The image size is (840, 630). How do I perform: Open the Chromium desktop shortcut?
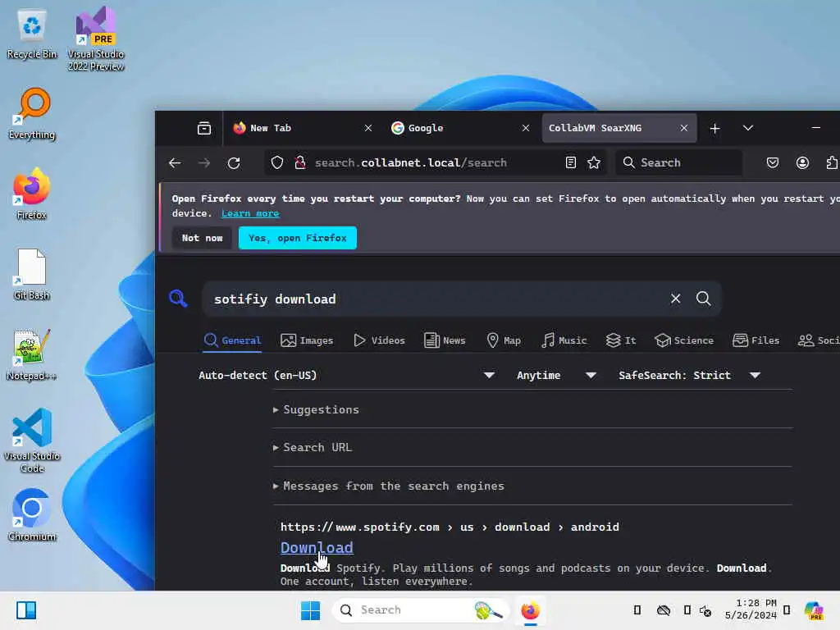coord(32,515)
